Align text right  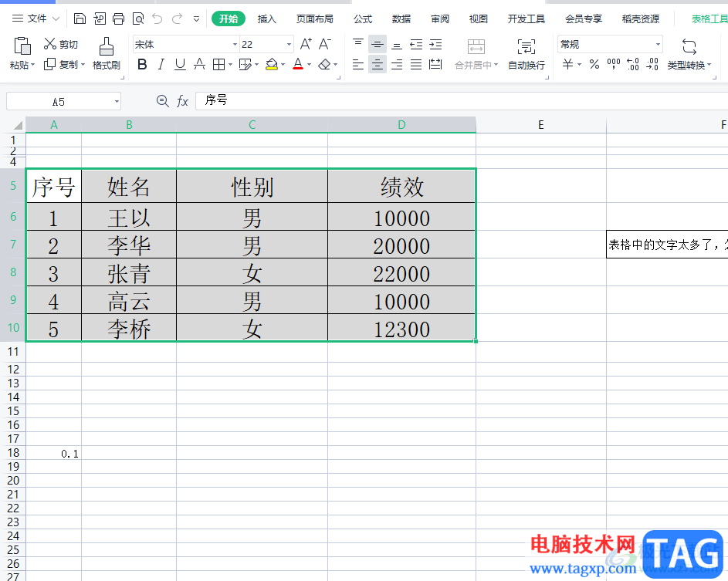[x=397, y=64]
